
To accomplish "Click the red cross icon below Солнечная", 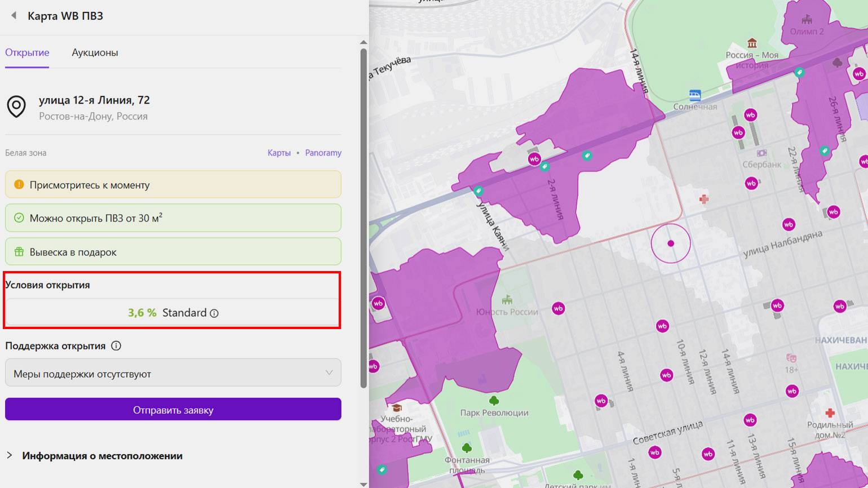I will pyautogui.click(x=703, y=199).
